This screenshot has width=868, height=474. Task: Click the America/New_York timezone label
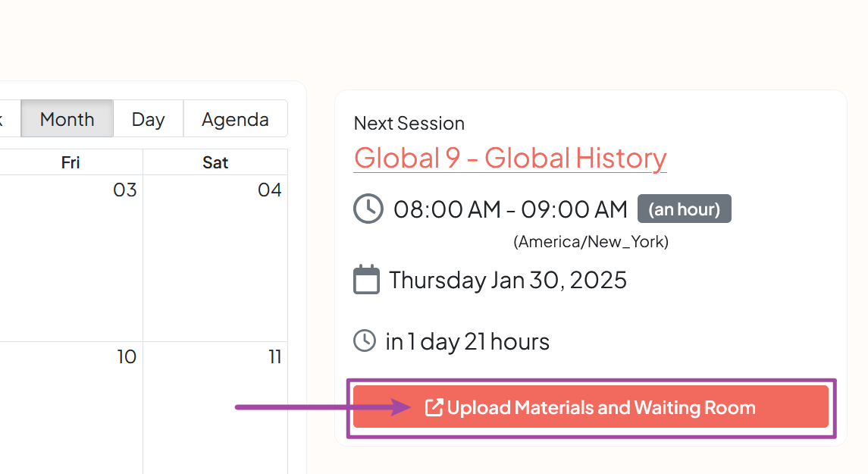[x=591, y=241]
